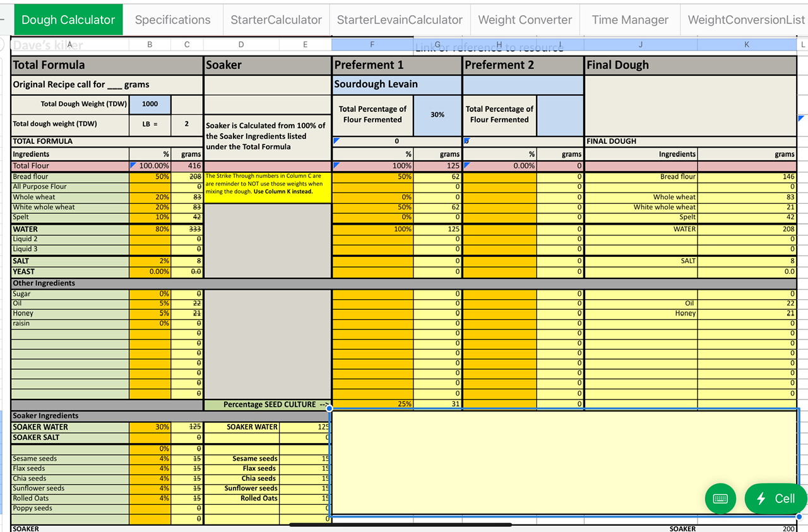Open the StarterCalculator sheet tab
The width and height of the screenshot is (808, 532).
click(x=276, y=20)
